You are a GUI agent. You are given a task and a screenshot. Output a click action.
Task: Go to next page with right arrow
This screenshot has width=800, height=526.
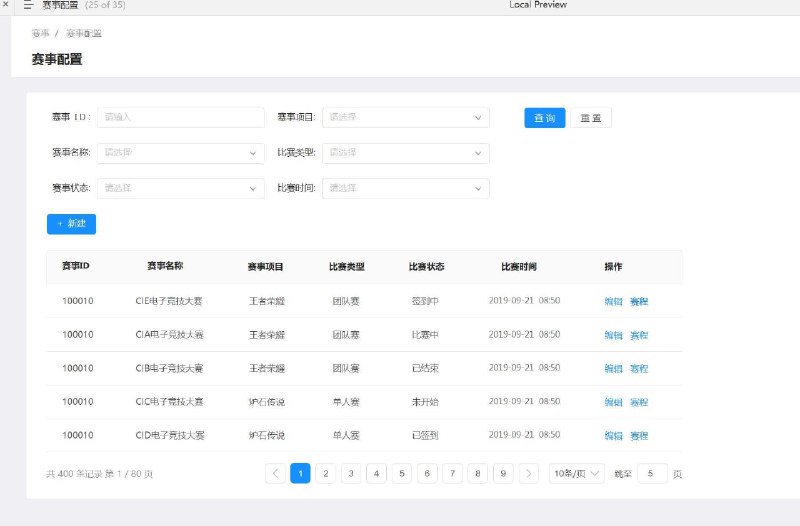[529, 473]
